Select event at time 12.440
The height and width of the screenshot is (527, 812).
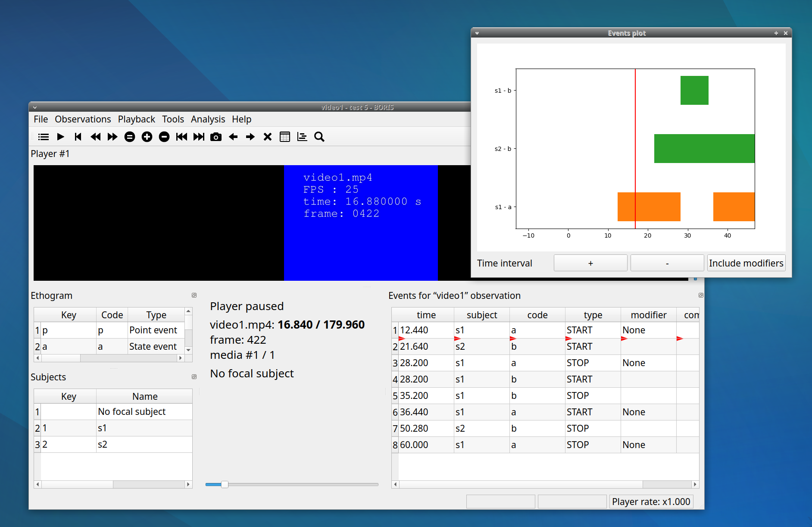pos(545,330)
